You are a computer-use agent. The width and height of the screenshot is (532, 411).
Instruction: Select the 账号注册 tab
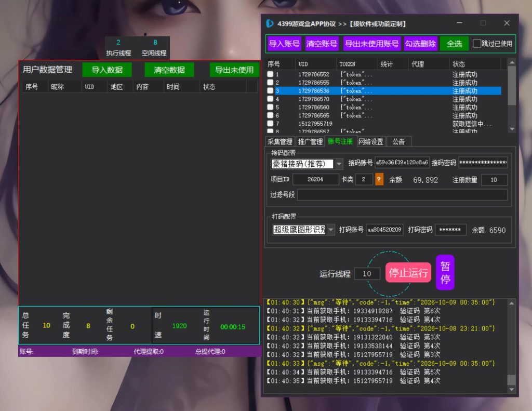[340, 141]
